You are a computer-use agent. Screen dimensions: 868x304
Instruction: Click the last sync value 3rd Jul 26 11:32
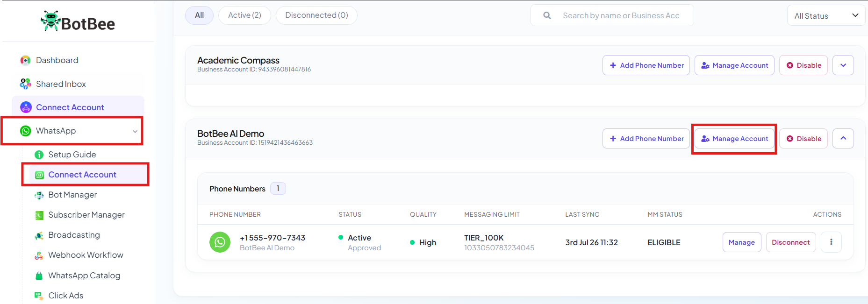[591, 242]
